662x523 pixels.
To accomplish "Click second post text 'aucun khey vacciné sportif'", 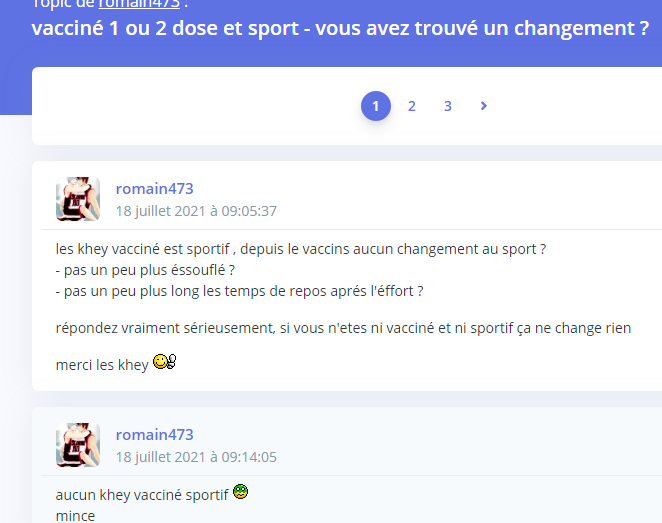I will (x=142, y=495).
